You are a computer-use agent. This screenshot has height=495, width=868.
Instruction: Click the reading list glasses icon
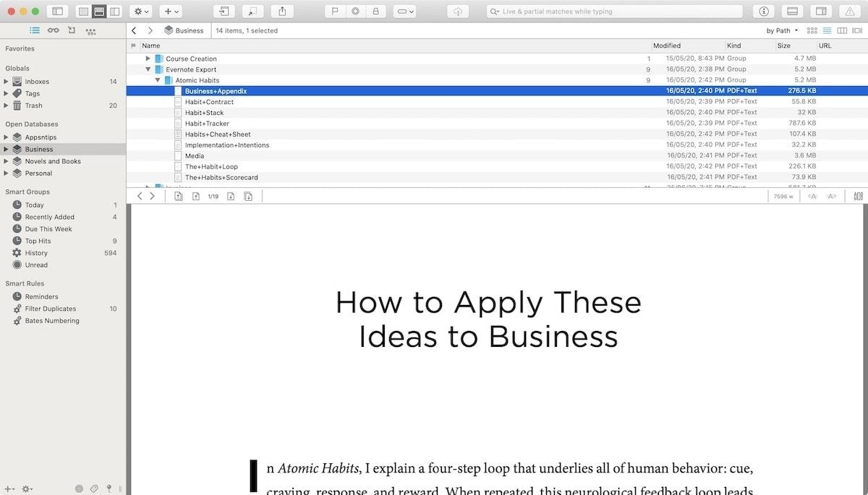tap(54, 30)
